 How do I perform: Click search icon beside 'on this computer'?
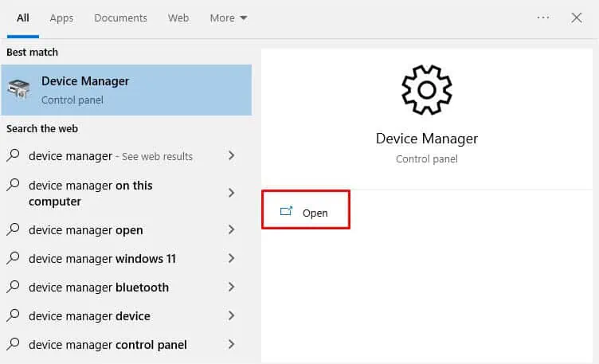tap(13, 185)
